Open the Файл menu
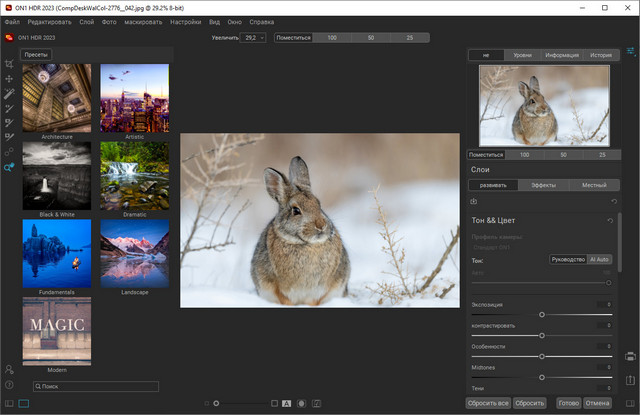The height and width of the screenshot is (415, 640). pyautogui.click(x=12, y=21)
